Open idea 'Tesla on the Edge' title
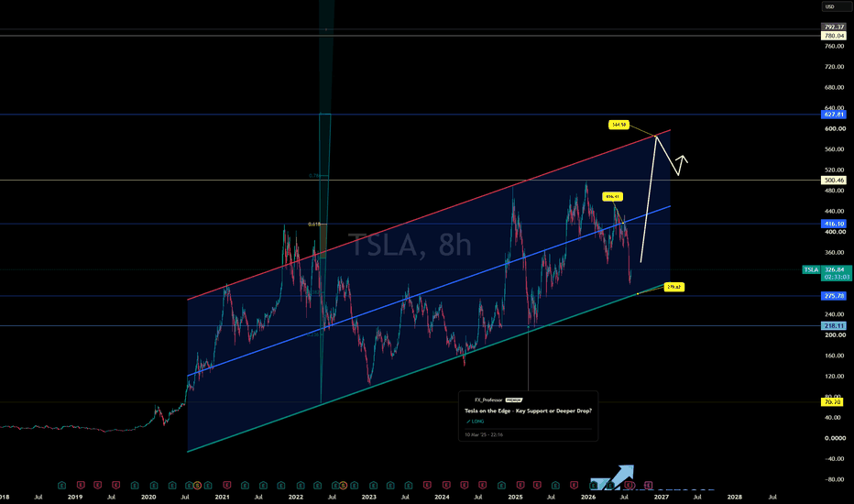Image resolution: width=854 pixels, height=504 pixels. pyautogui.click(x=528, y=411)
